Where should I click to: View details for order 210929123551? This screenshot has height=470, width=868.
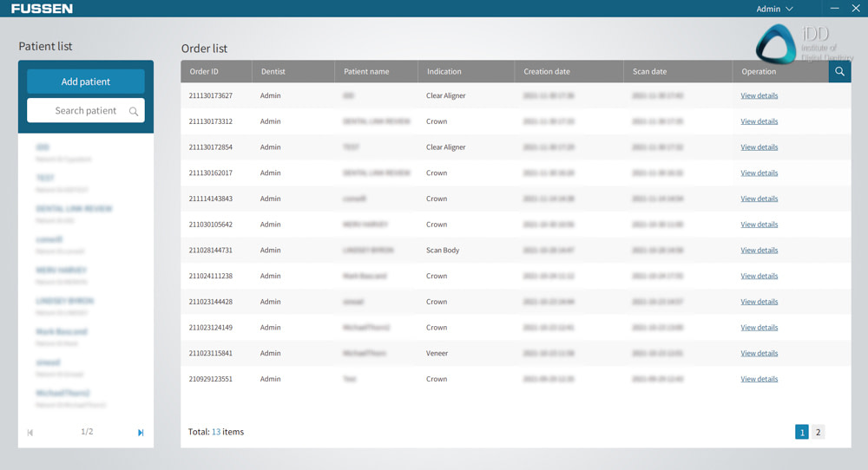point(759,379)
